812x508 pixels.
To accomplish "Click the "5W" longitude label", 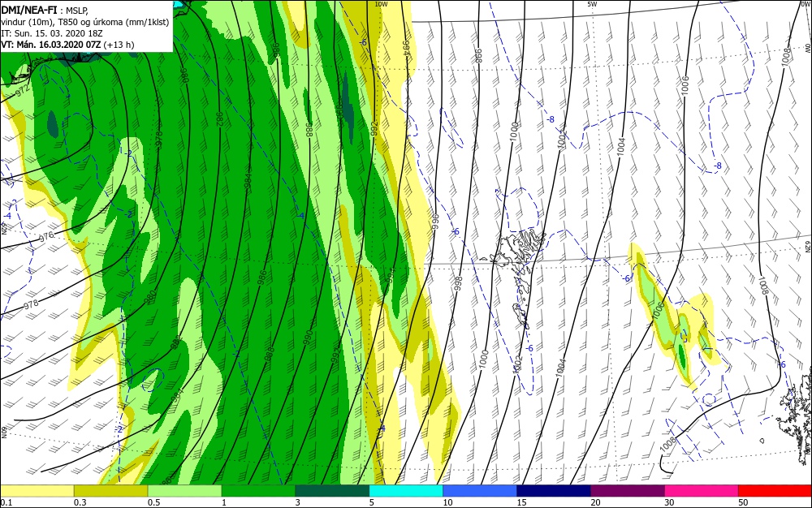I will pos(593,4).
